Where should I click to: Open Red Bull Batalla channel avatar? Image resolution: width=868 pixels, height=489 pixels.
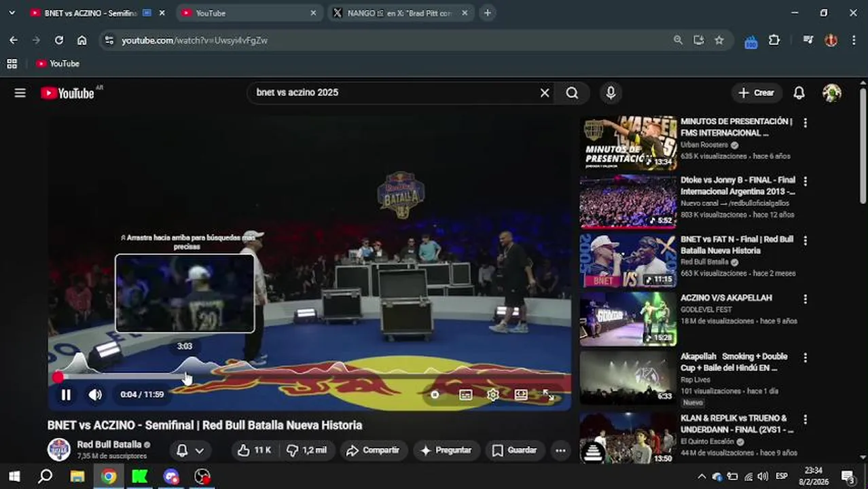coord(59,450)
